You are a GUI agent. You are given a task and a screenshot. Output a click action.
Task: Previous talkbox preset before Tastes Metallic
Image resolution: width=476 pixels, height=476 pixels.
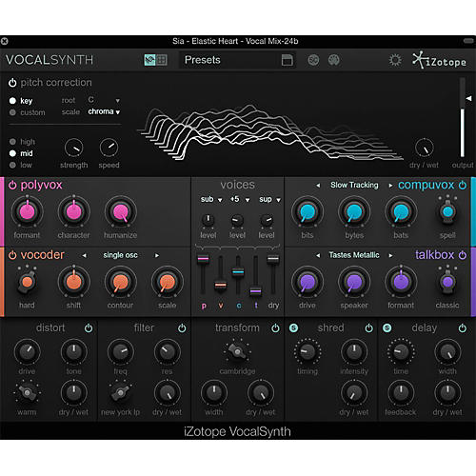pos(318,255)
